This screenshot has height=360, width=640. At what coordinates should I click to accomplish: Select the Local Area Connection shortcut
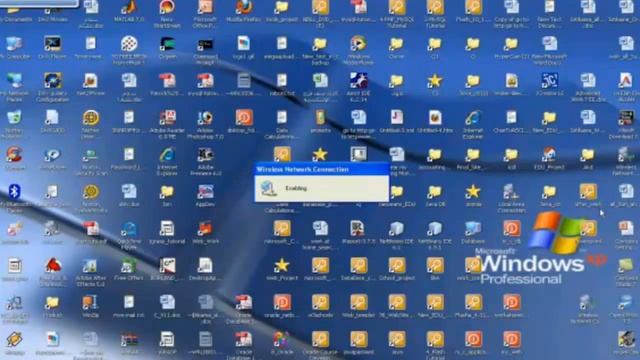click(x=511, y=192)
